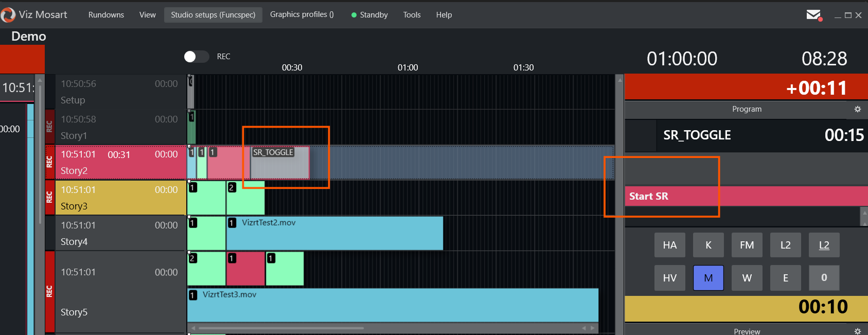Open the Graphics profiles dropdown
The height and width of the screenshot is (335, 868).
tap(302, 15)
